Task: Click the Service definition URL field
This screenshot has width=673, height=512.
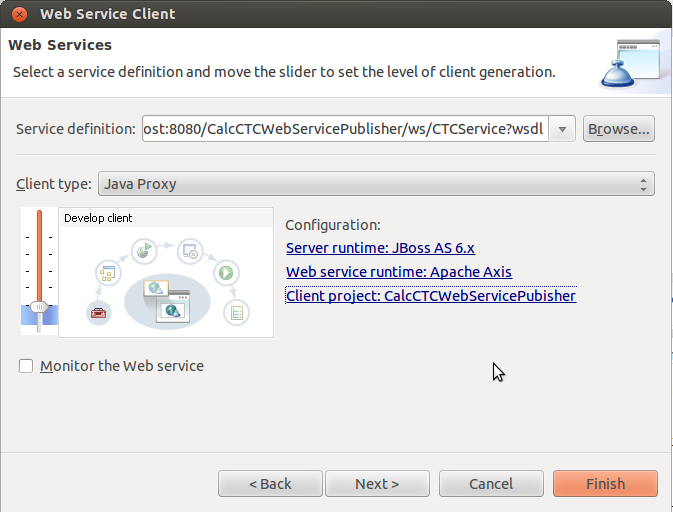Action: 345,129
